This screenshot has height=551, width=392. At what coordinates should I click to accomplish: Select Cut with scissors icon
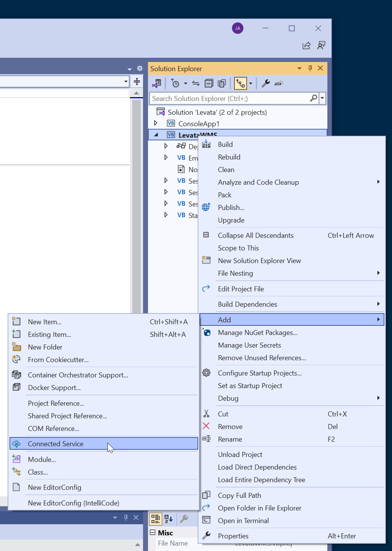[x=292, y=414]
